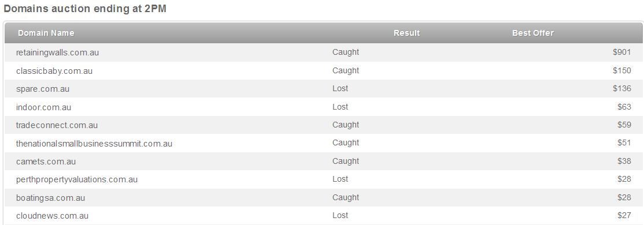Click the Domains auction ending at 2PM heading
This screenshot has height=225, width=644.
click(x=84, y=9)
